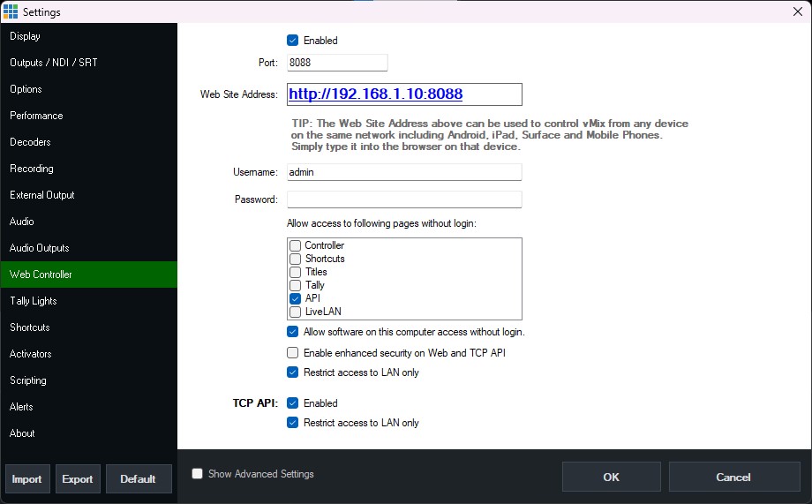Screen dimensions: 812x504
Task: Check Show Advanced Settings
Action: (x=198, y=473)
